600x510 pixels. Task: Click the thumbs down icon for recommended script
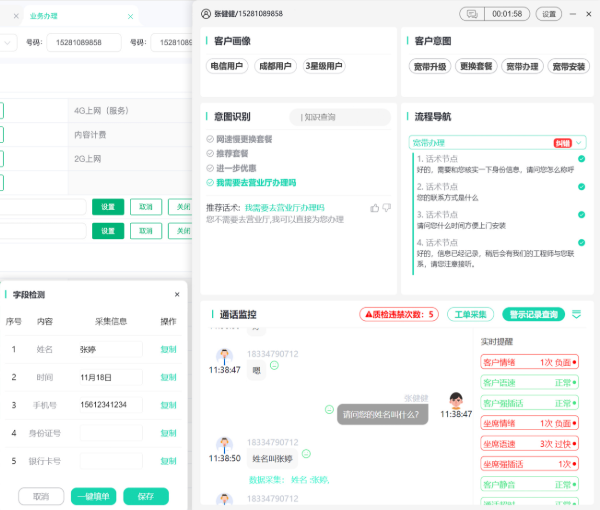point(387,208)
